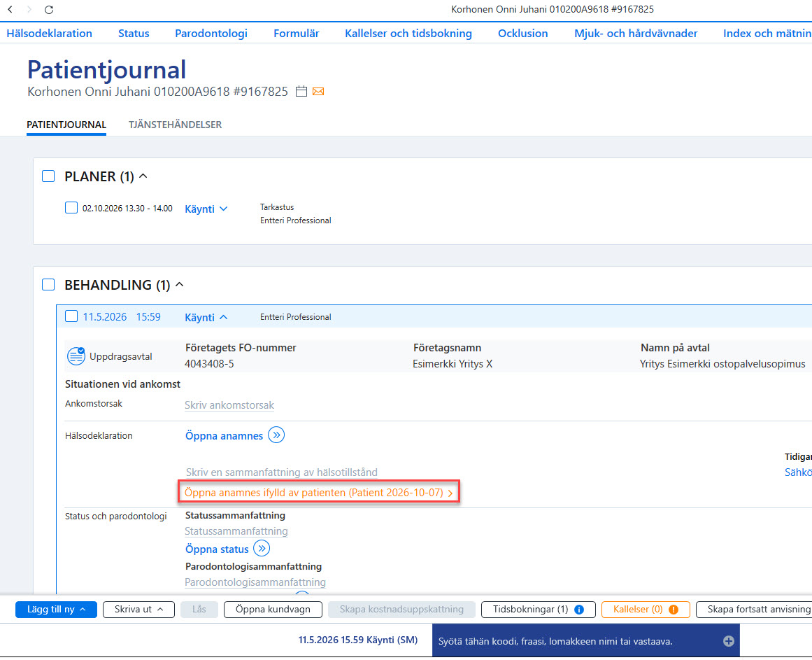
Task: Open the patient-filled anamnes link
Action: pos(318,493)
